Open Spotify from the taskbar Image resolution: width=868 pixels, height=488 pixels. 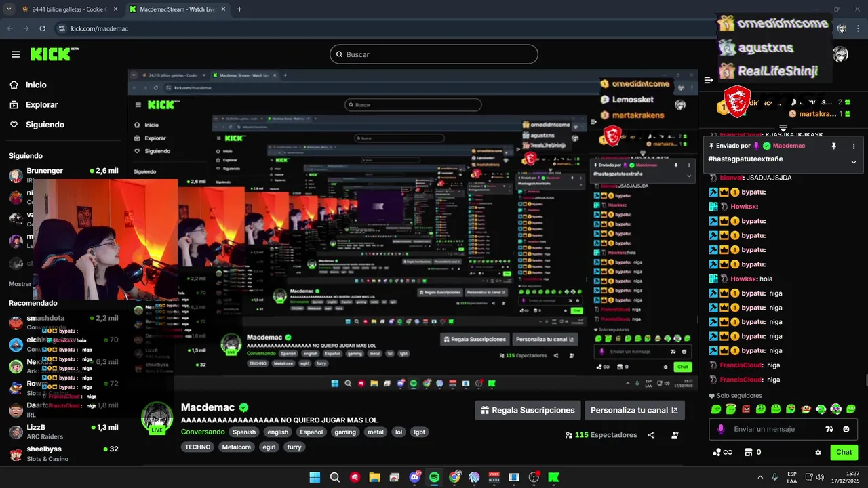tap(435, 477)
